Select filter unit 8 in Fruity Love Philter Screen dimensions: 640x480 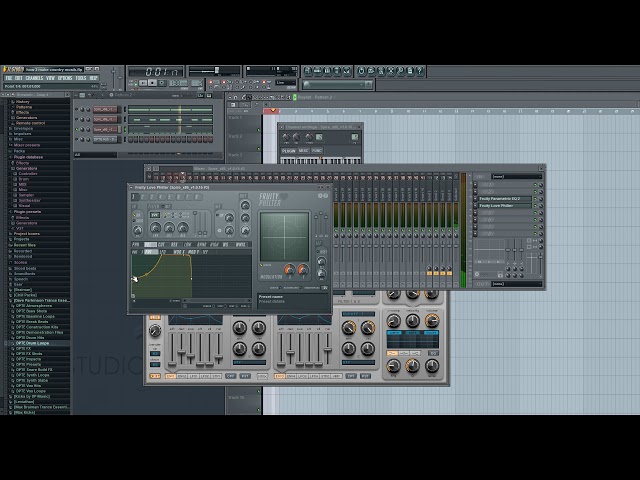coord(197,197)
